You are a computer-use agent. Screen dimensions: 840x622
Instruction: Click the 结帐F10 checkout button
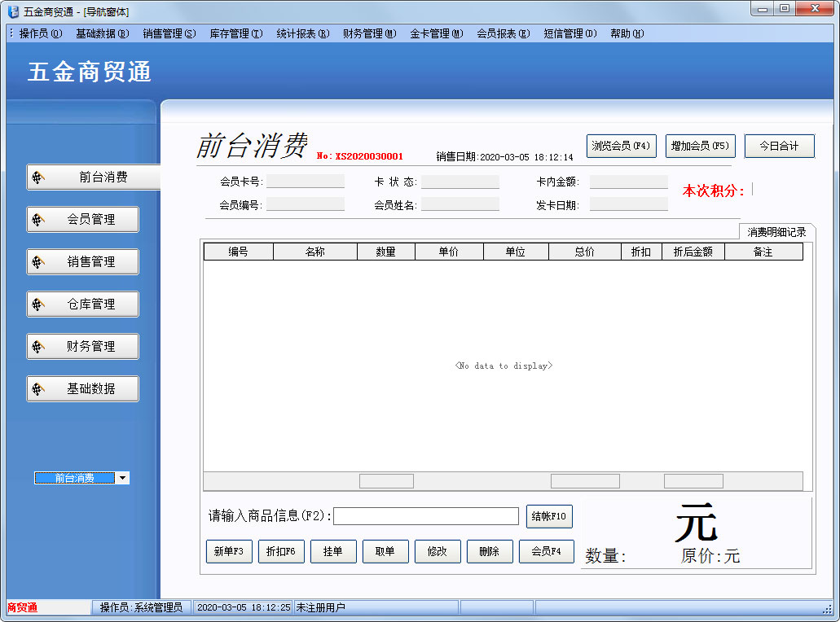click(x=549, y=516)
